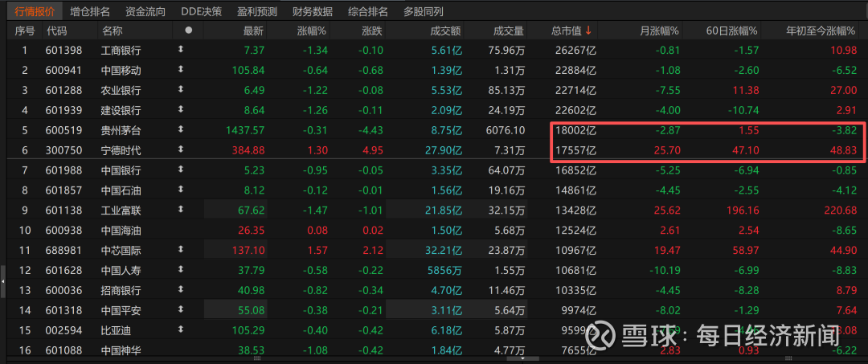Viewport: 868px width, 364px height.
Task: Select the 多股同列 tab
Action: (x=424, y=11)
